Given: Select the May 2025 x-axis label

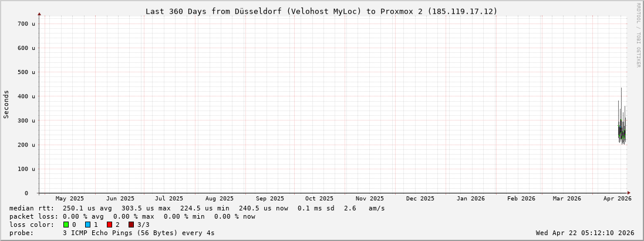Looking at the screenshot, I should tap(69, 199).
